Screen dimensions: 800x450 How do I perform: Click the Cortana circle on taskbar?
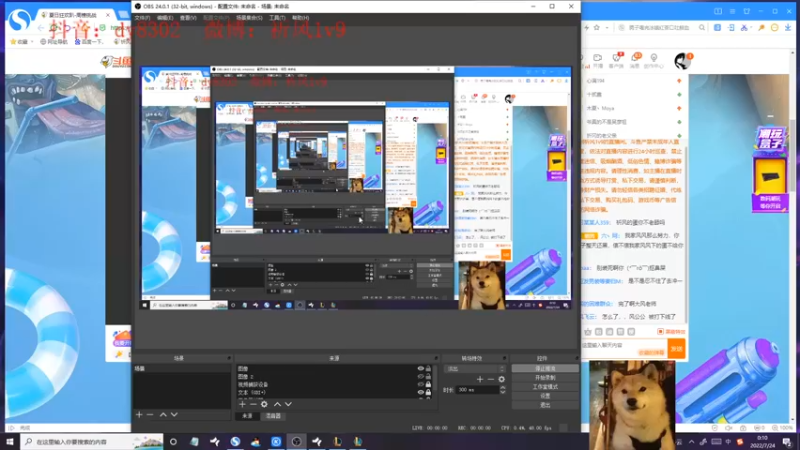[x=173, y=441]
